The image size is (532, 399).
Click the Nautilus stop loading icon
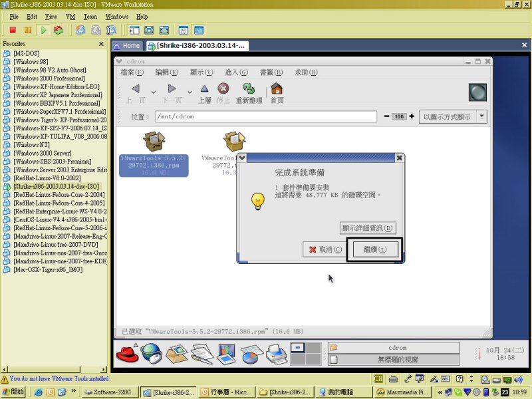223,88
